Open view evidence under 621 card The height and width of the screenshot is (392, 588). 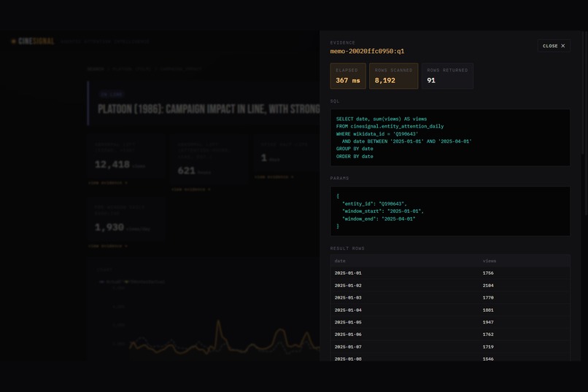pos(191,189)
